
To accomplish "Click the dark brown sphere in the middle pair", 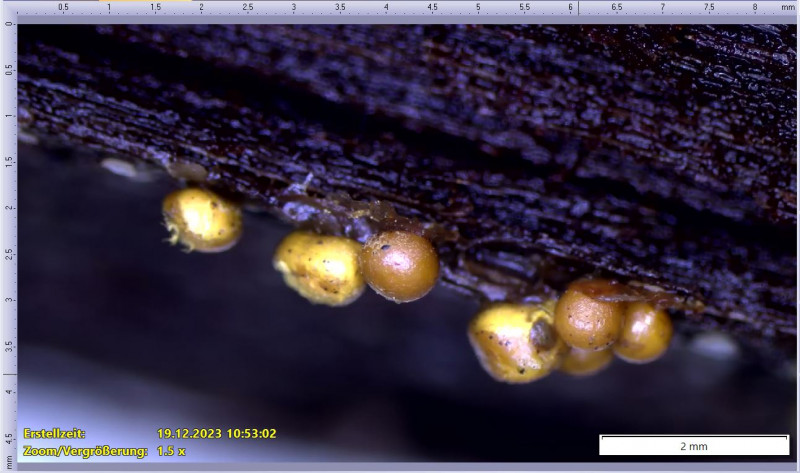I will pos(400,266).
